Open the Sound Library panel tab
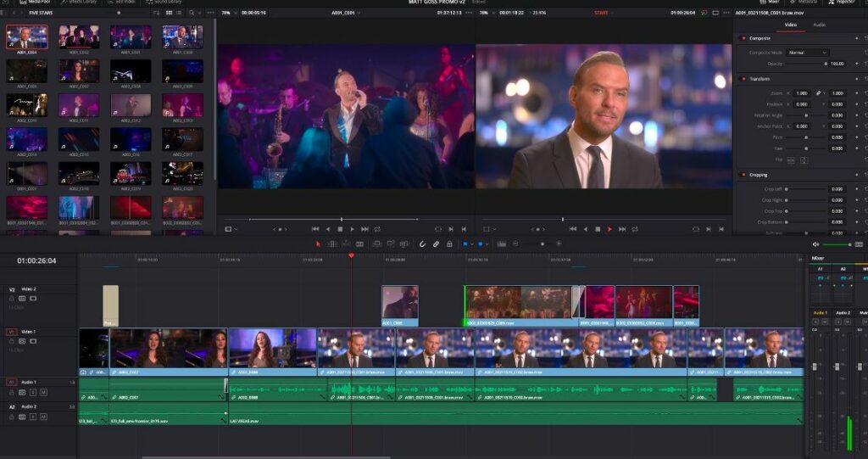This screenshot has width=868, height=459. point(164,3)
